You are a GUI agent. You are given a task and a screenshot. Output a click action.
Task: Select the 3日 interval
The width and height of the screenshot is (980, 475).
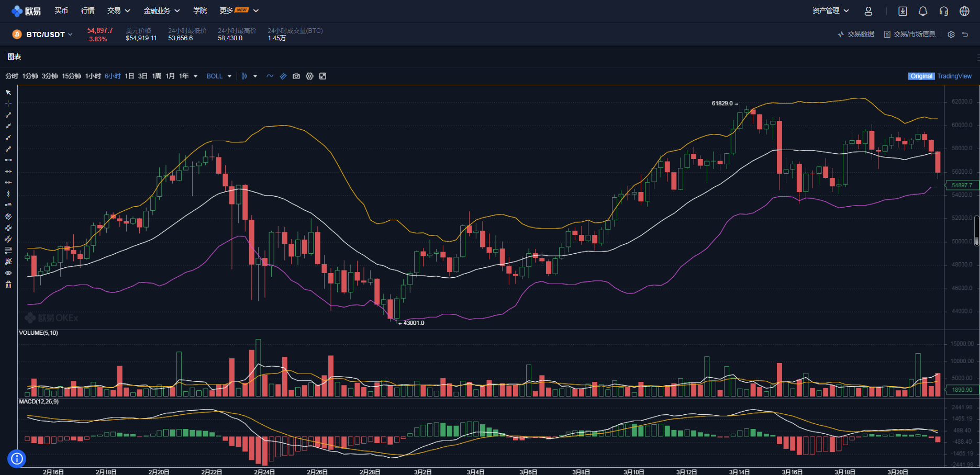(x=143, y=76)
